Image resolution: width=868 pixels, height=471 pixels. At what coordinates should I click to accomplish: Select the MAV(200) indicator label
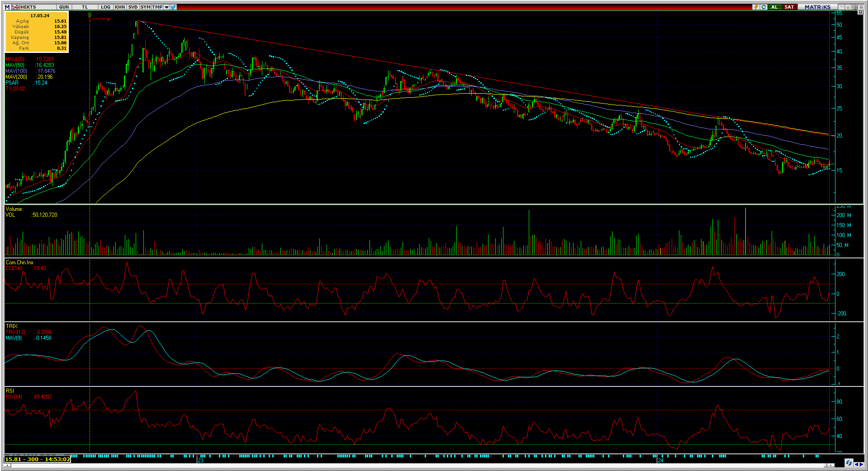(x=16, y=77)
